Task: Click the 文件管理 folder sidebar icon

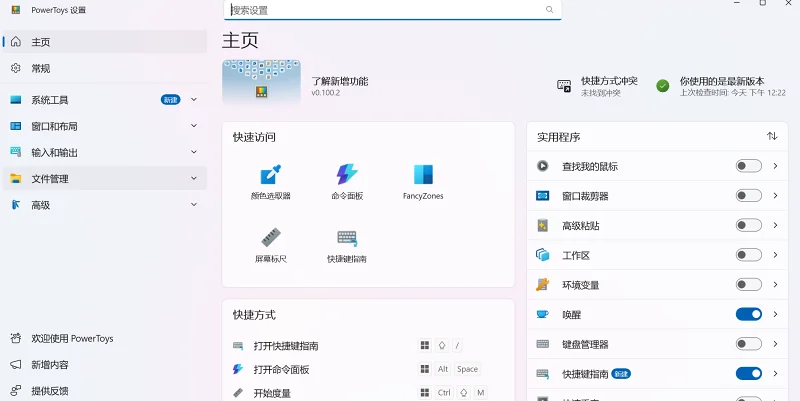Action: pyautogui.click(x=16, y=179)
